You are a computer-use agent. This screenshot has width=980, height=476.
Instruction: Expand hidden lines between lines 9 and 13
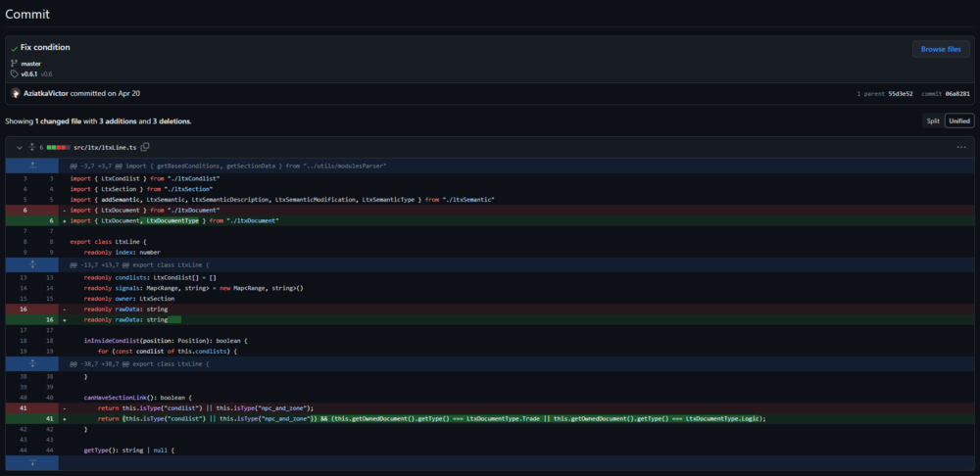coord(31,264)
